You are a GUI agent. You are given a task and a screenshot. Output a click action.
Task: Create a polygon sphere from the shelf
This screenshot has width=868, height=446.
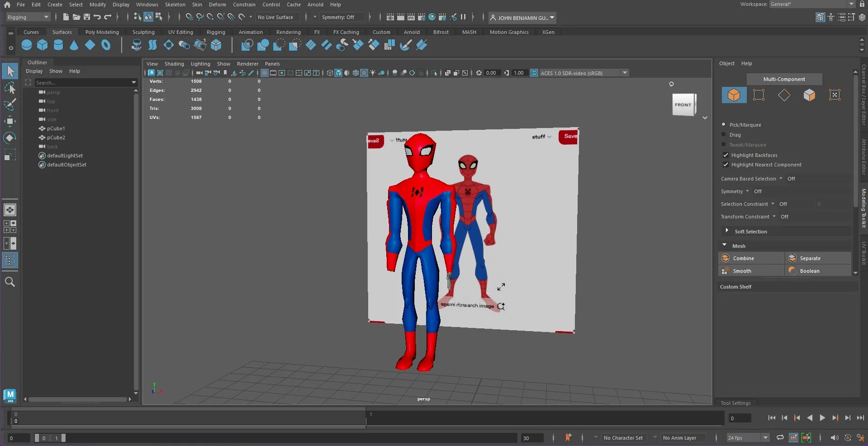click(27, 45)
